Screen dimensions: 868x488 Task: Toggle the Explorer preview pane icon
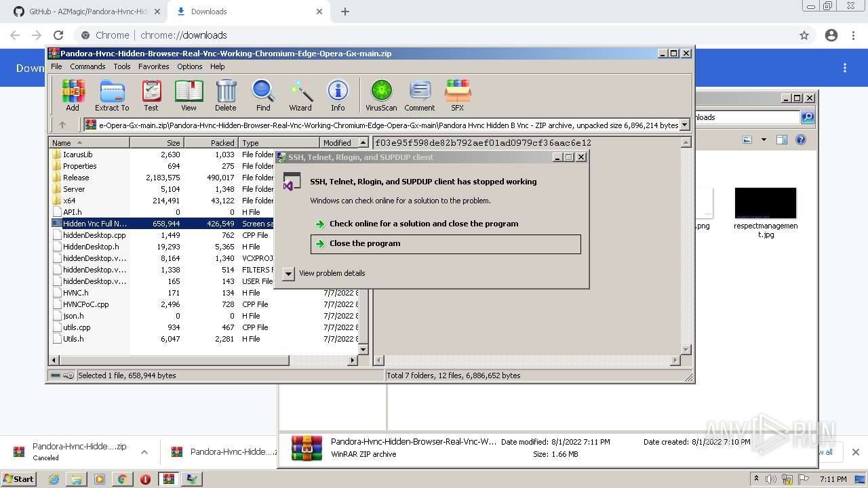click(781, 140)
